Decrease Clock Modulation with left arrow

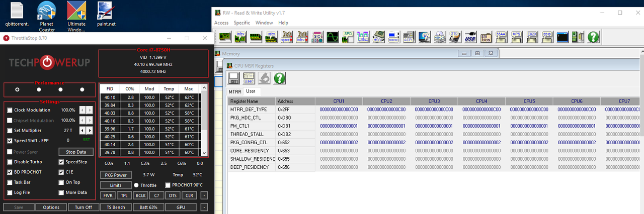pos(83,110)
